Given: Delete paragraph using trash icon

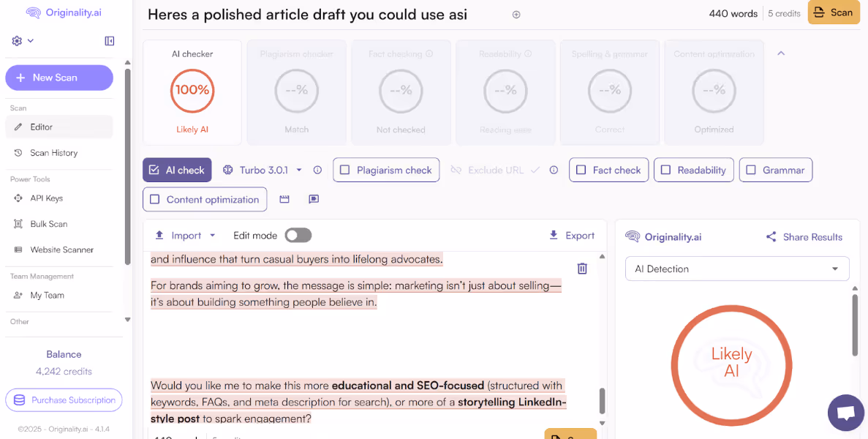Looking at the screenshot, I should point(582,269).
